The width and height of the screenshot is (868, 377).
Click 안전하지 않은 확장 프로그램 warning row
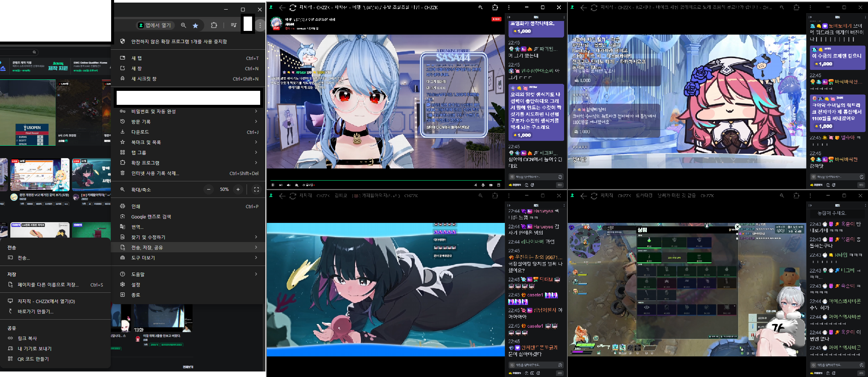click(x=188, y=42)
